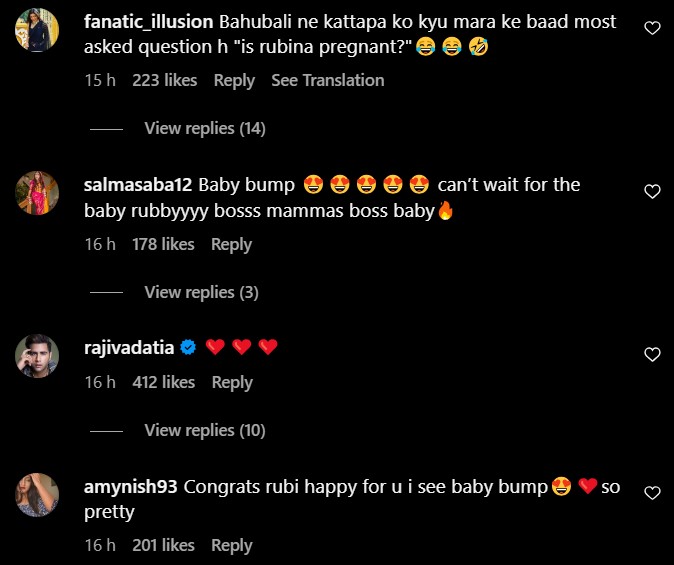View the 223 likes list

pyautogui.click(x=165, y=80)
